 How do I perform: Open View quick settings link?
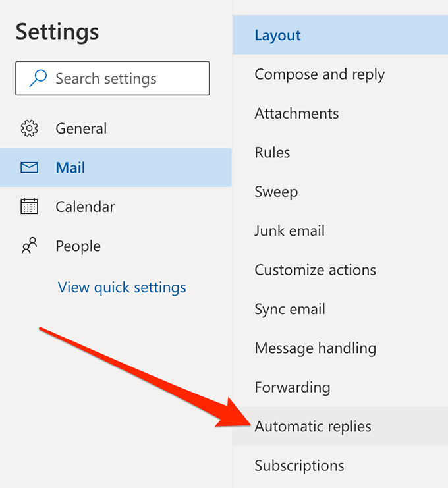pos(122,287)
